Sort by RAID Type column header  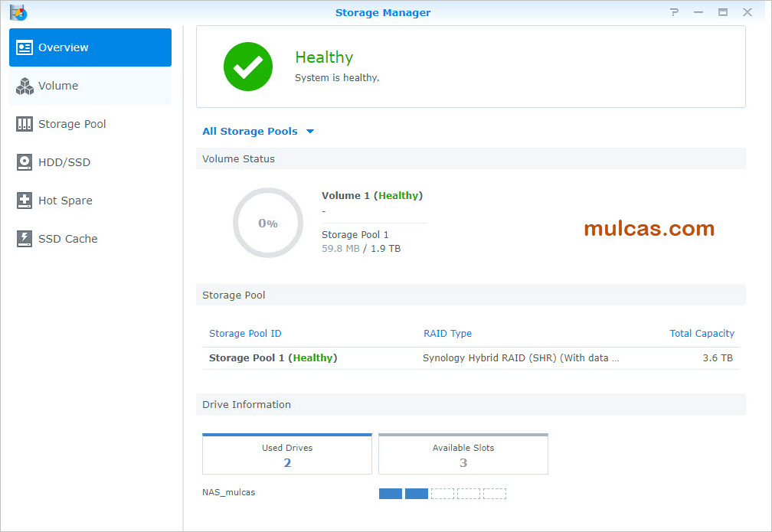tap(447, 334)
